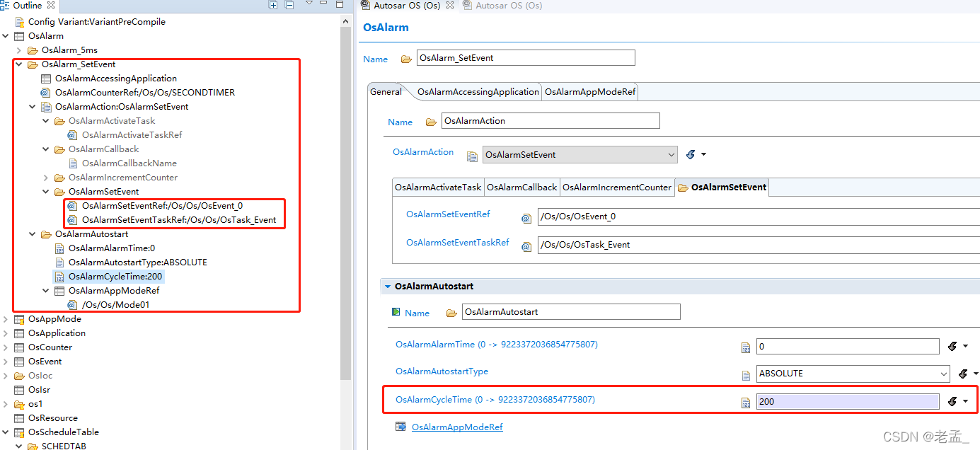The height and width of the screenshot is (450, 980).
Task: Click the @ icon beside the /Os/Os/OsTask_Event field
Action: 526,247
